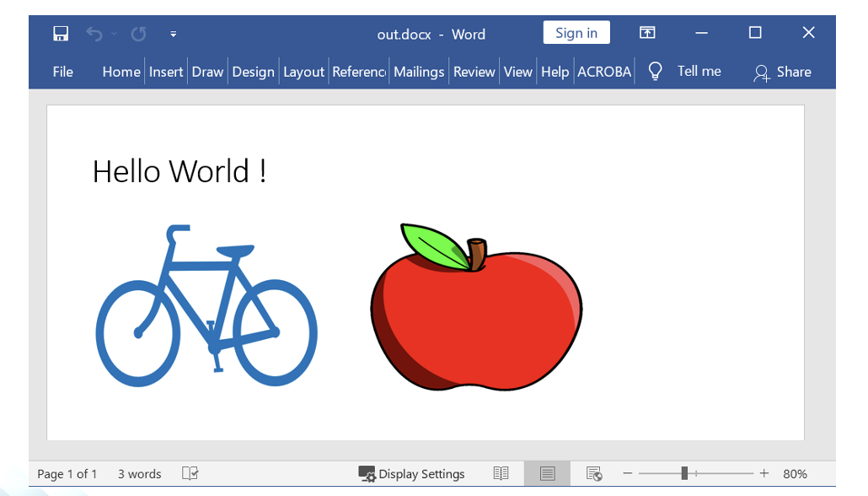The height and width of the screenshot is (496, 868).
Task: Open the Insert ribbon tab
Action: pos(166,72)
